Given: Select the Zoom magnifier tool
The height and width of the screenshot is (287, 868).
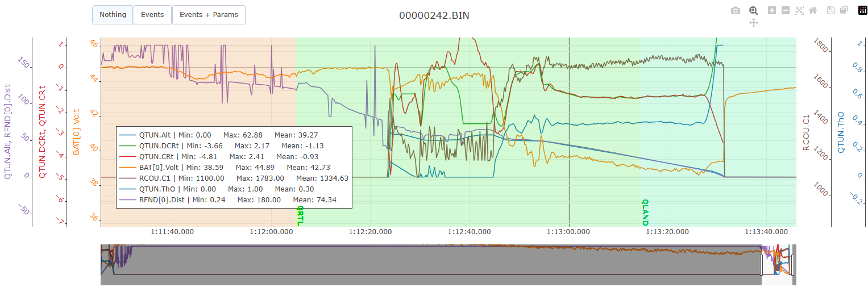Looking at the screenshot, I should 753,10.
